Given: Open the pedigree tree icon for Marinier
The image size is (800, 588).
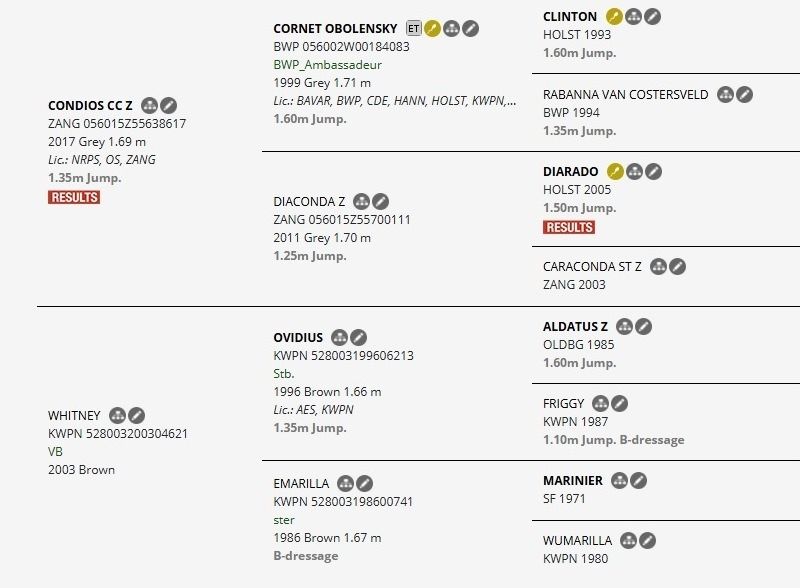Looking at the screenshot, I should [619, 481].
